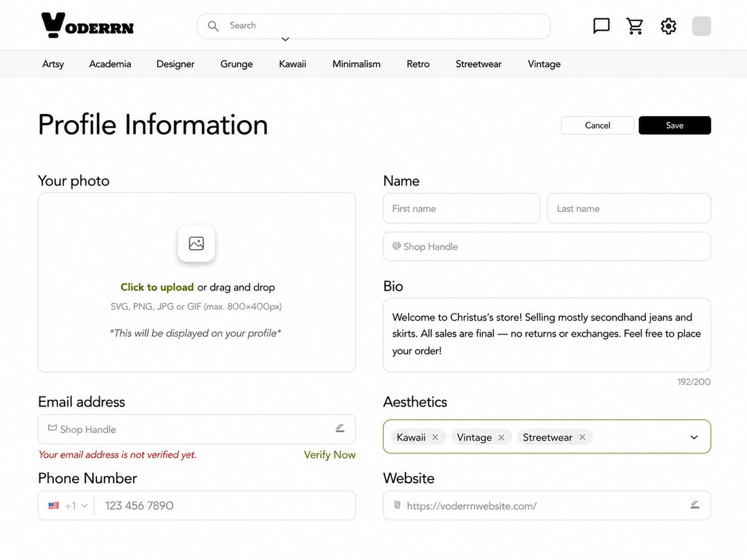The height and width of the screenshot is (560, 747).
Task: Click the Save button
Action: click(674, 126)
